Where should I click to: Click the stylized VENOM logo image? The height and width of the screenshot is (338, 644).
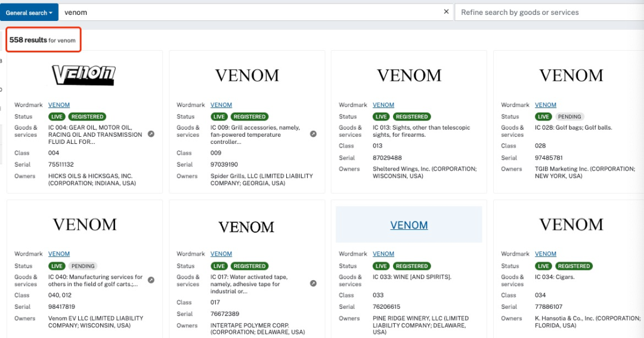83,75
